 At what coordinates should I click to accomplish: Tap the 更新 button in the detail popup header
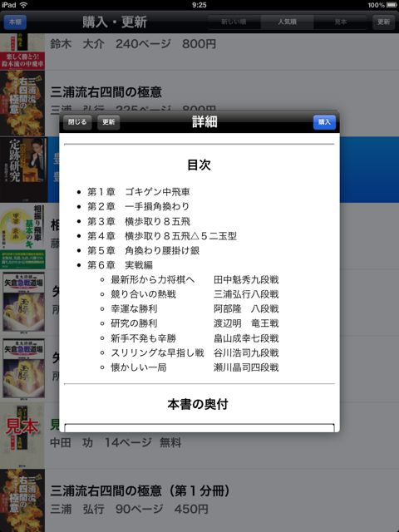click(x=109, y=122)
